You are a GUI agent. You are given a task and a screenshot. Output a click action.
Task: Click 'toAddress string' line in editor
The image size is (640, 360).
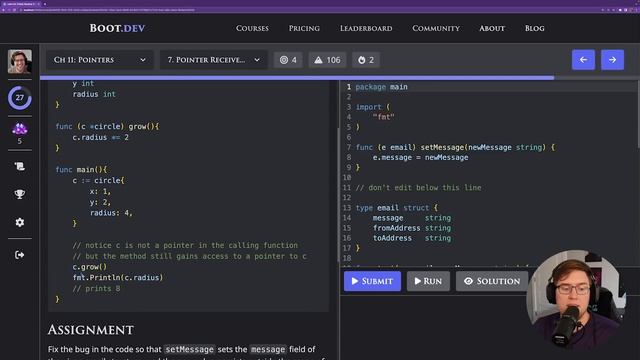tap(411, 238)
